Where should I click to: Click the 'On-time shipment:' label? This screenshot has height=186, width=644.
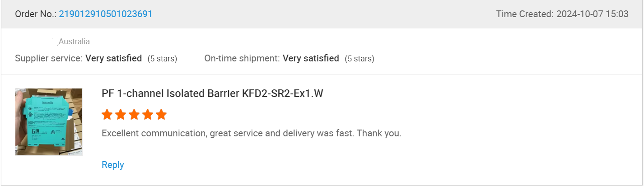242,58
